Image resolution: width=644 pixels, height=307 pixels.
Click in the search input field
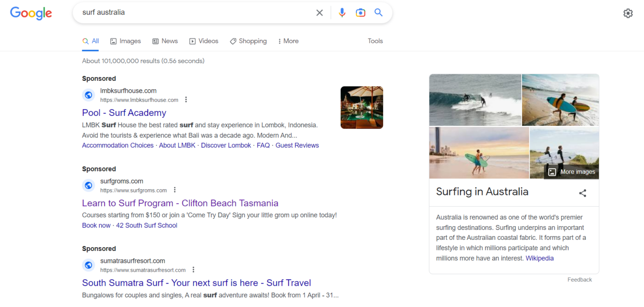pos(193,13)
